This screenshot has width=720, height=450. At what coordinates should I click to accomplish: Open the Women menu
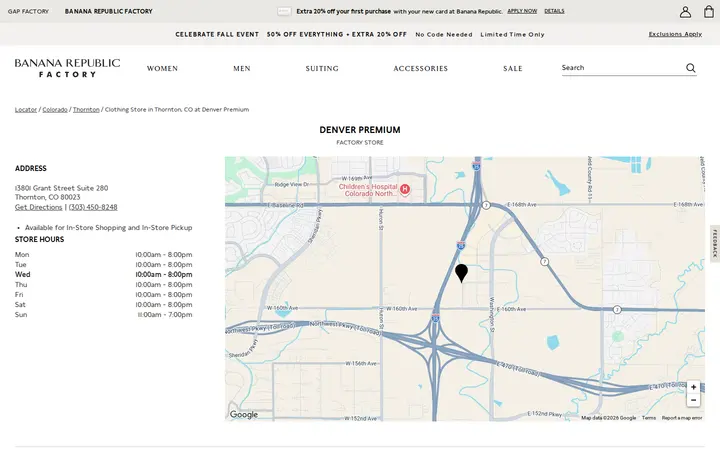162,68
